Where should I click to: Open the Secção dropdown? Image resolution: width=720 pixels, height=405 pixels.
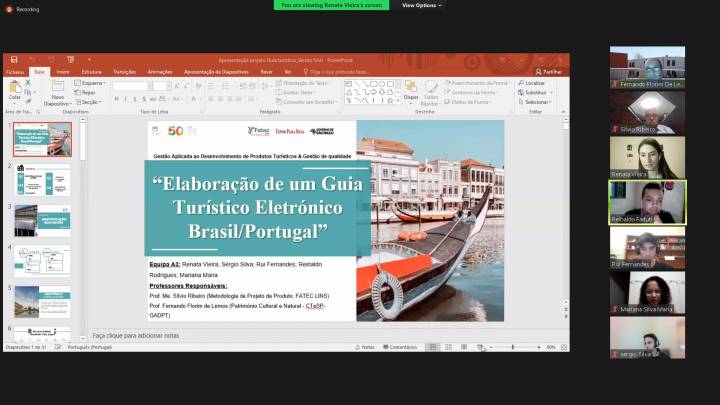(90, 102)
